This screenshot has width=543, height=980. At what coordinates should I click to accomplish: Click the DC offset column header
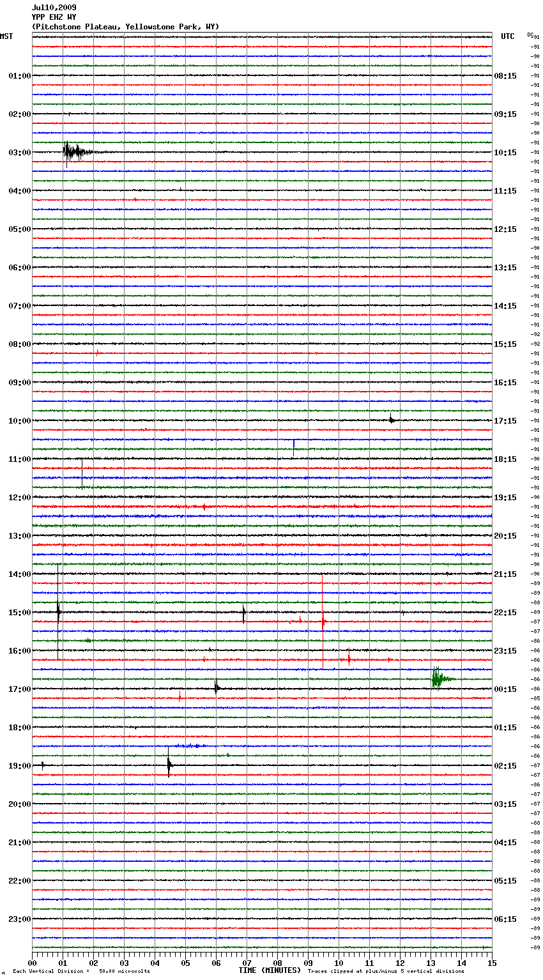[x=530, y=34]
